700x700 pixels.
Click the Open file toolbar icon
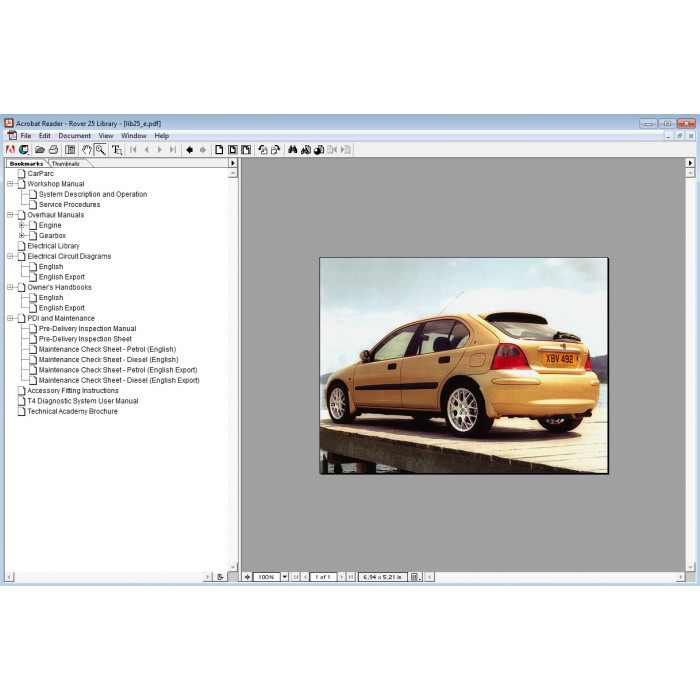(x=40, y=150)
